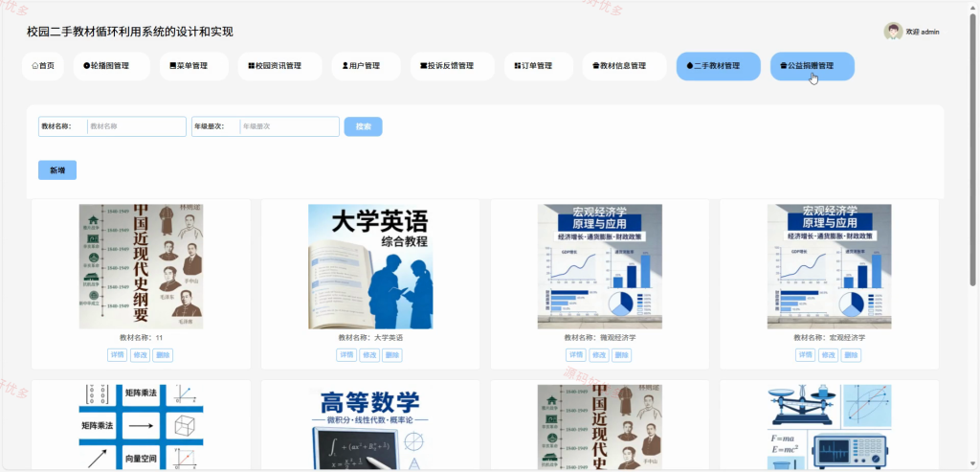The width and height of the screenshot is (980, 472).
Task: Click the 新增 button
Action: coord(57,170)
